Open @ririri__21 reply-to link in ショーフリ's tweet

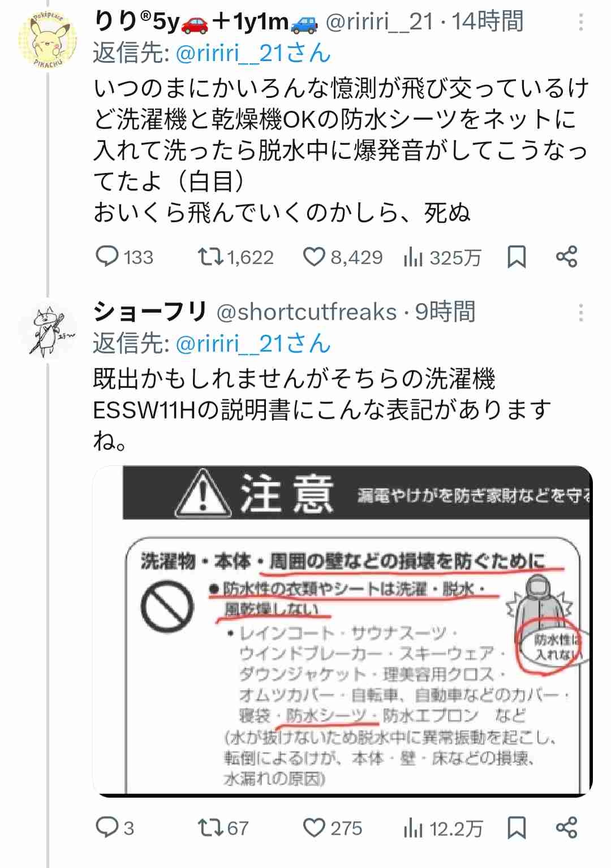[253, 344]
